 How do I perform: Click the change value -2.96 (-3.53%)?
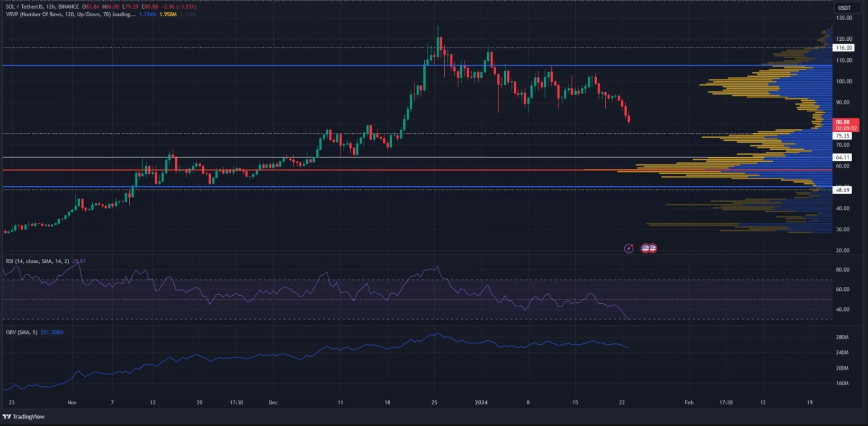[179, 7]
